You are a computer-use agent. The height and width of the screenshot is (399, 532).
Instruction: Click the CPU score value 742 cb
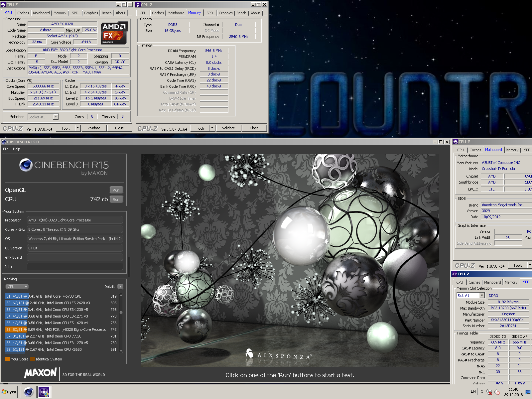click(99, 199)
